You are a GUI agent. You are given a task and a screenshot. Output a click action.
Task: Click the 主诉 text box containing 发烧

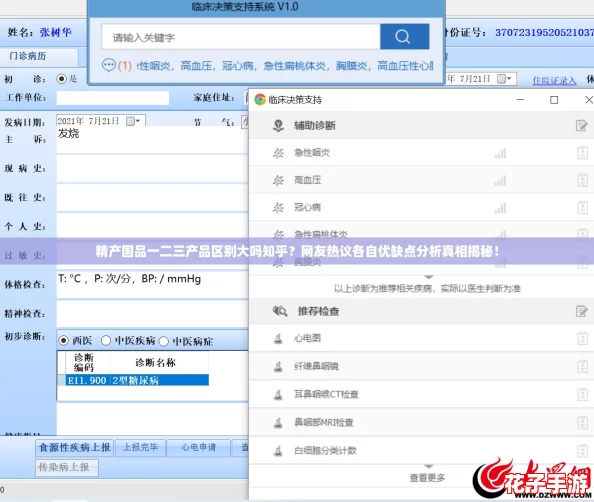(x=152, y=139)
